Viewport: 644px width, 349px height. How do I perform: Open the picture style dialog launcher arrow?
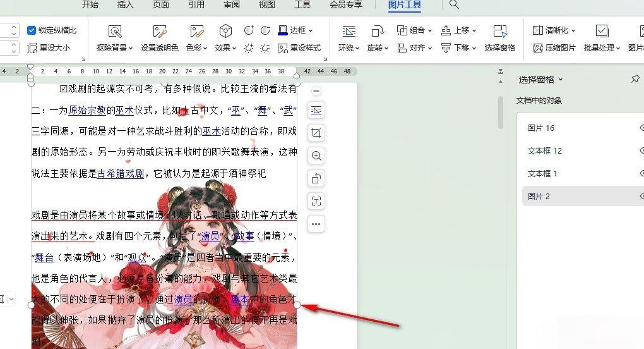point(326,59)
